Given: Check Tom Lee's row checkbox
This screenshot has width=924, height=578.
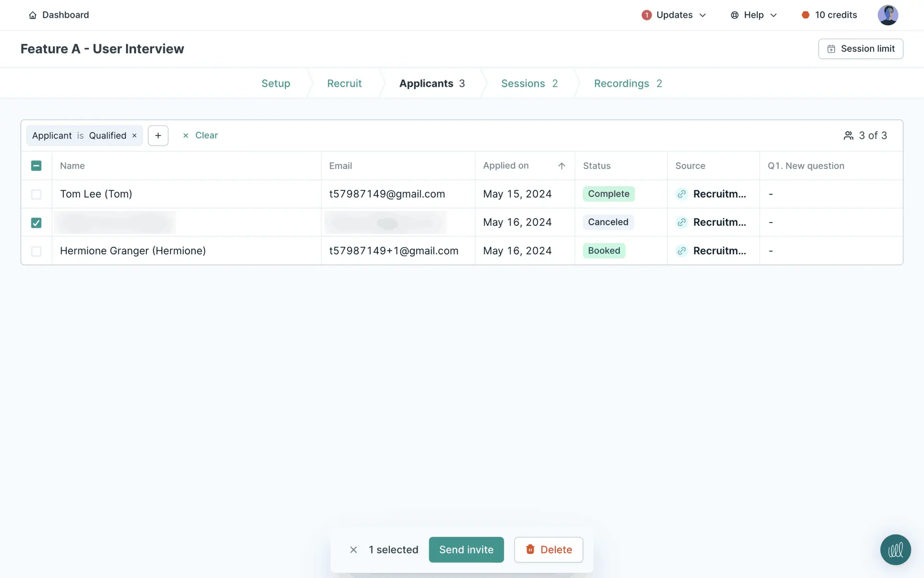Looking at the screenshot, I should pos(36,194).
